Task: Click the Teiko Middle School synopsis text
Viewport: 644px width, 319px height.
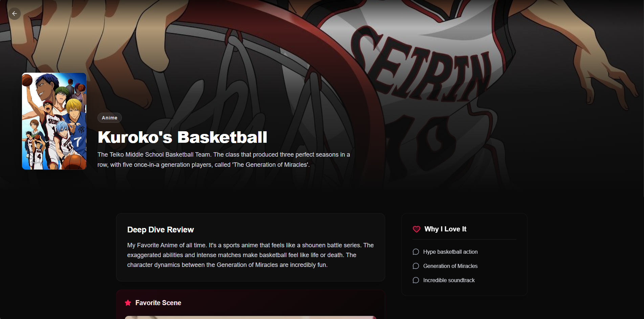Action: (x=224, y=160)
